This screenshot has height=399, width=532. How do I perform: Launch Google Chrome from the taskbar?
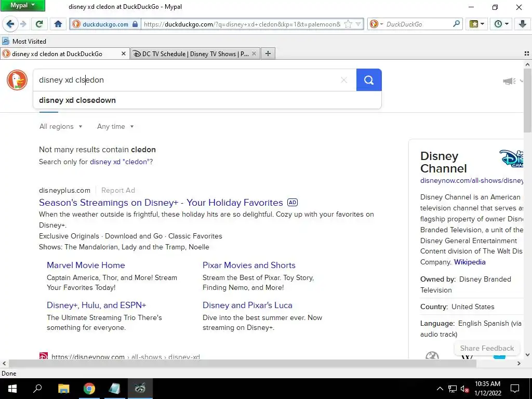point(89,389)
